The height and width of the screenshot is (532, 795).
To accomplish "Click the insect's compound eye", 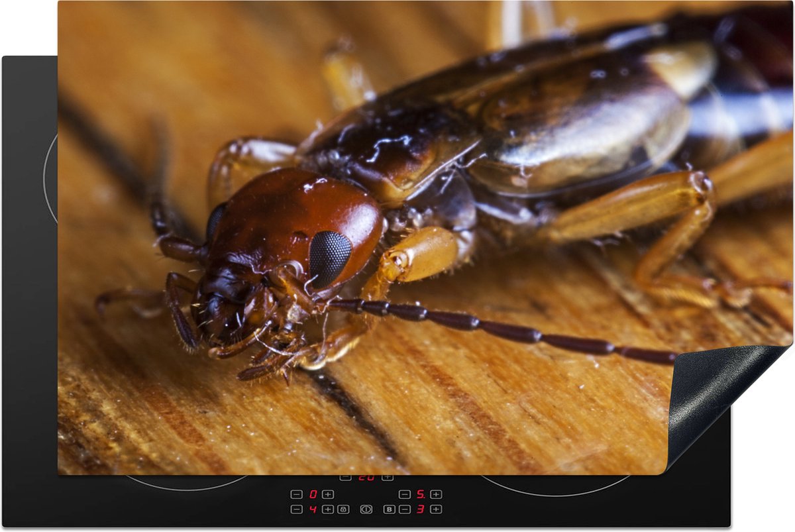I will (x=329, y=258).
